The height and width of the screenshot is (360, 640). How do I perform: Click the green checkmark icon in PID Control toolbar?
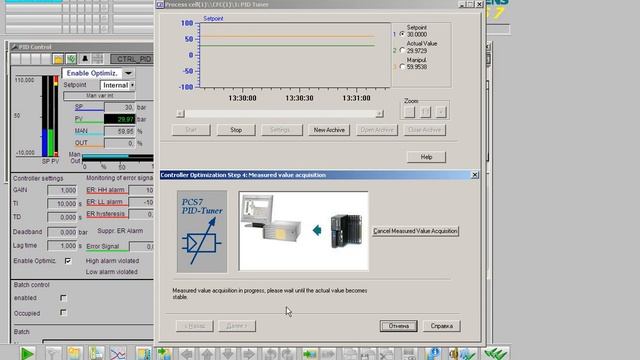pyautogui.click(x=71, y=59)
